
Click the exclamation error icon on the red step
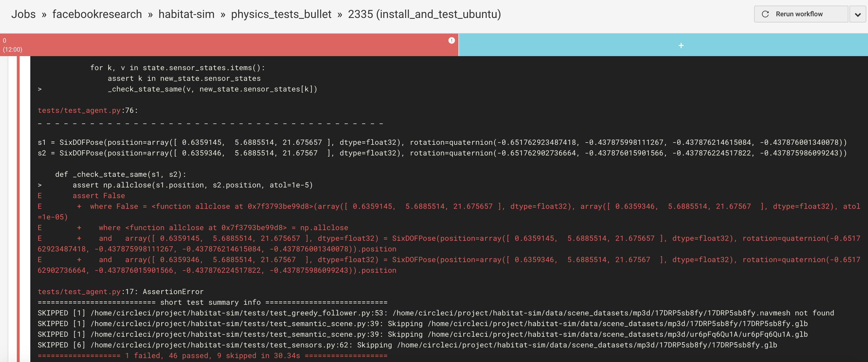point(452,40)
